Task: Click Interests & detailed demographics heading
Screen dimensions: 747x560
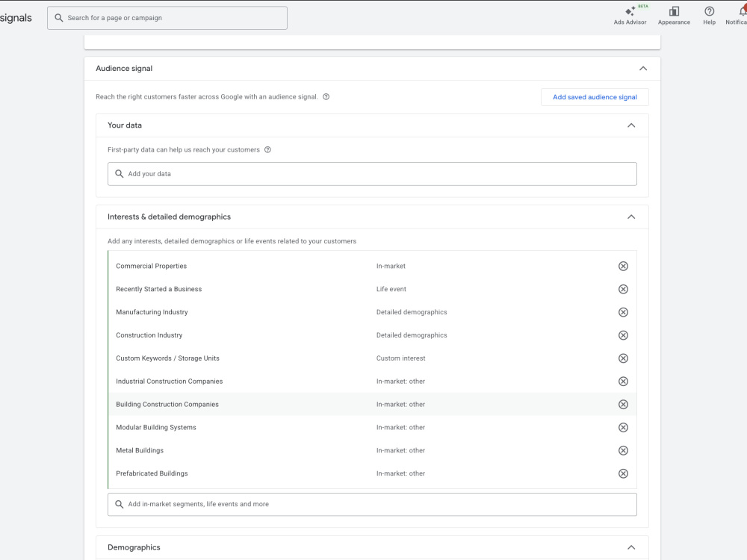Action: tap(169, 217)
